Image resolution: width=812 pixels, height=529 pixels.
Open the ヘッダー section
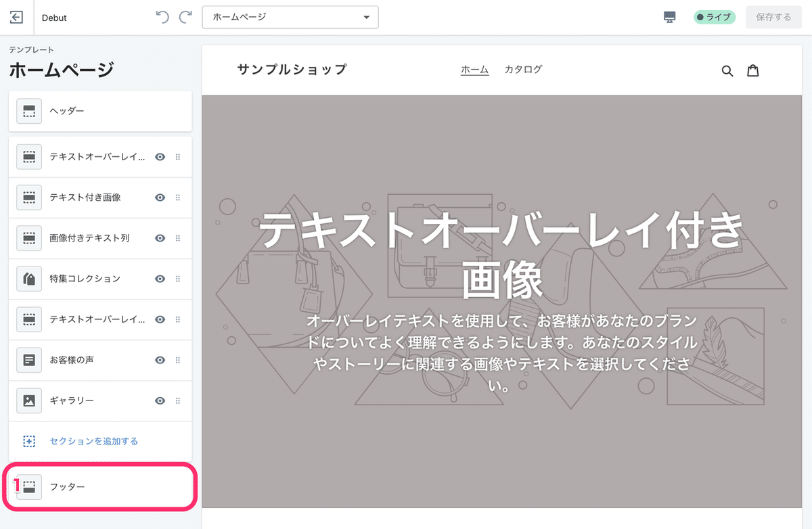coord(100,111)
